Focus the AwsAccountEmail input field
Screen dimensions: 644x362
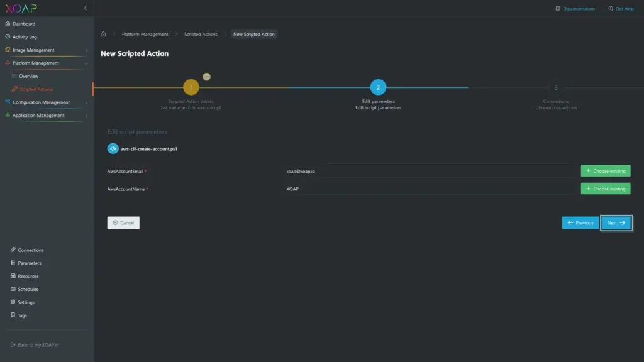tap(430, 171)
